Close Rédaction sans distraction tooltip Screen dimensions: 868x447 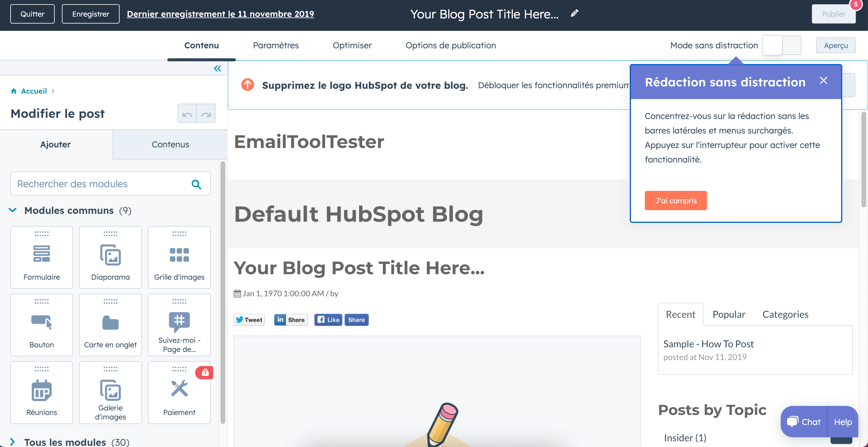click(x=824, y=80)
